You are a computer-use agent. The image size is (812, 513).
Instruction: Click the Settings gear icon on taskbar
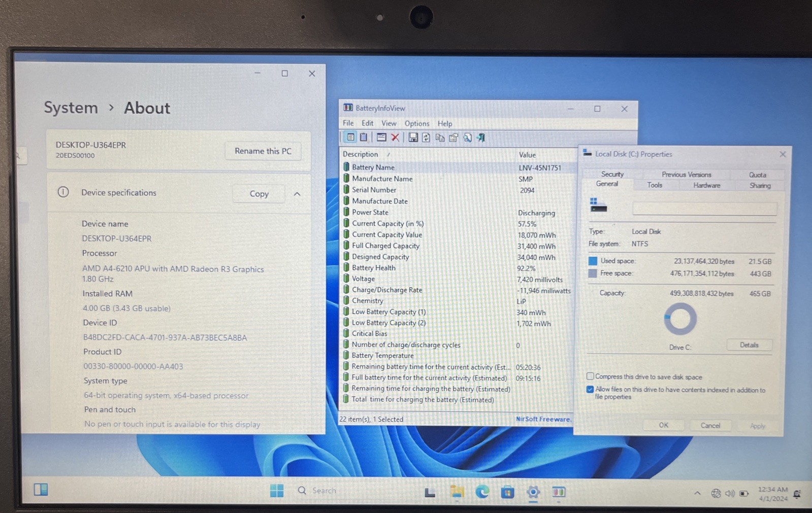533,492
